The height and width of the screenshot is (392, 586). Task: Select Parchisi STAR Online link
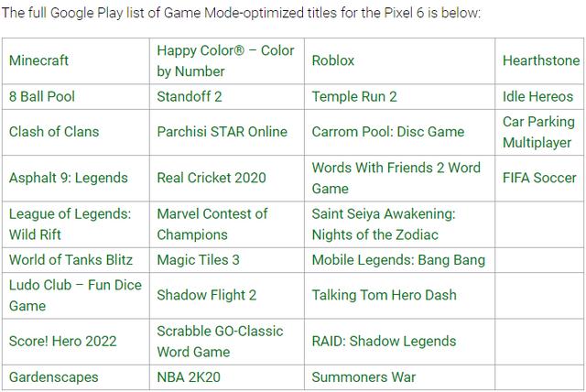222,132
